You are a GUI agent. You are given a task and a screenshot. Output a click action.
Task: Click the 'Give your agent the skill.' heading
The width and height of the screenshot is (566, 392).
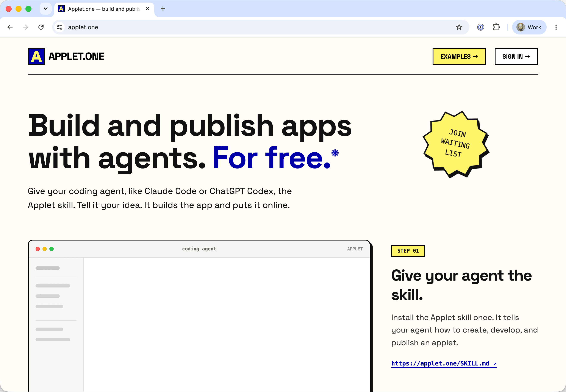tap(462, 285)
